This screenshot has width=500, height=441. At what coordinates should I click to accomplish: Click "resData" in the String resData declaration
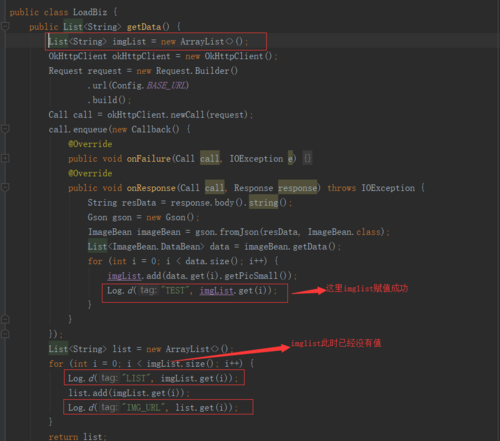(139, 203)
